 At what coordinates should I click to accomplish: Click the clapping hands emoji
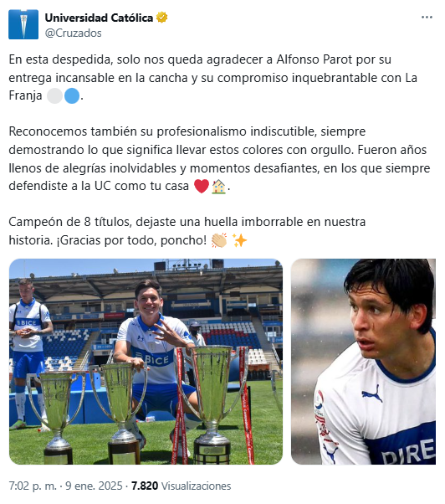pos(219,240)
